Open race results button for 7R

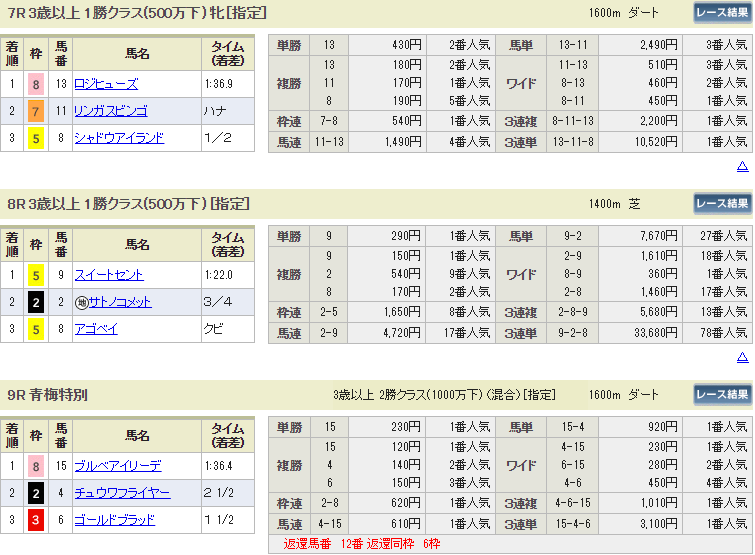tap(722, 13)
